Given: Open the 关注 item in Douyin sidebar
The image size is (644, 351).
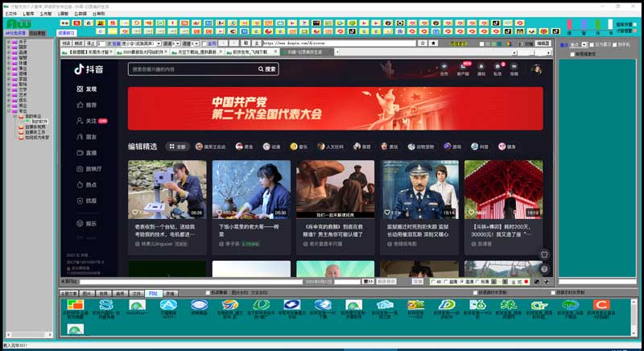Looking at the screenshot, I should pyautogui.click(x=92, y=121).
